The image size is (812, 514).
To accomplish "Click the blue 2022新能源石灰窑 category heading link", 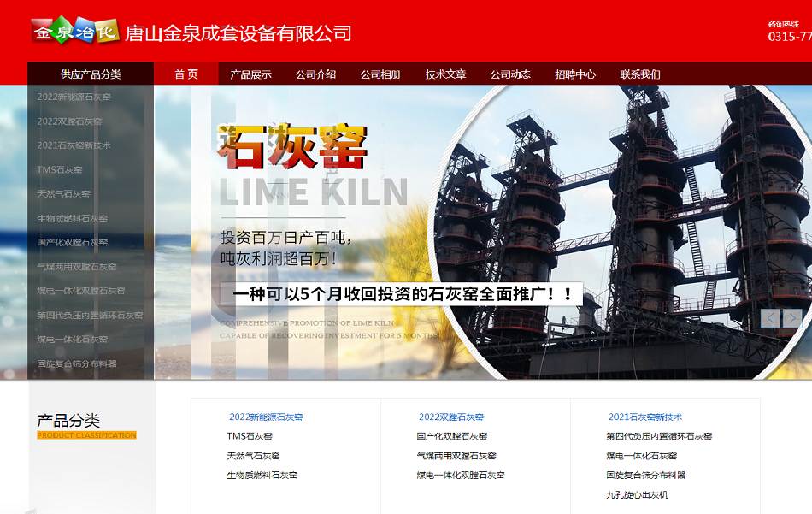I will click(266, 417).
